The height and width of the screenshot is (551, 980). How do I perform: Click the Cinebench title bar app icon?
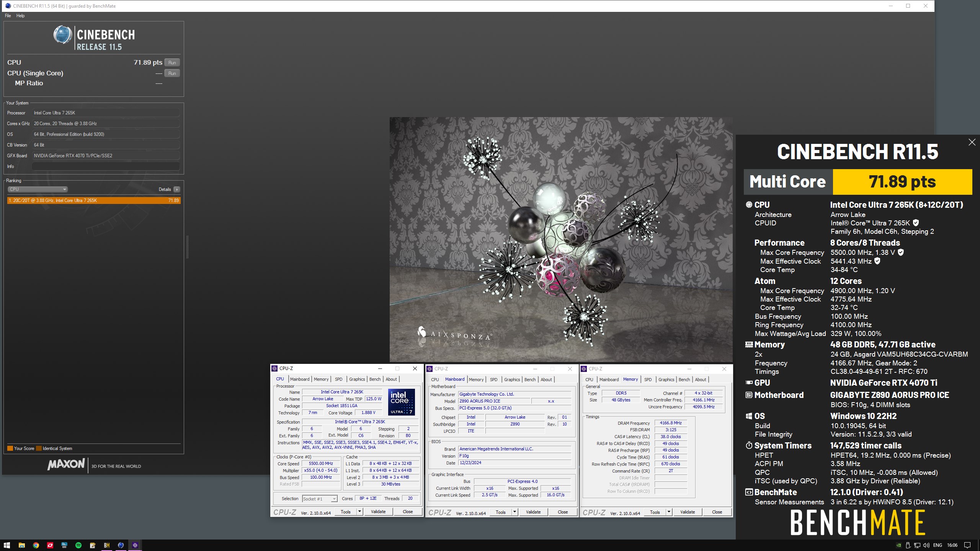pyautogui.click(x=8, y=6)
